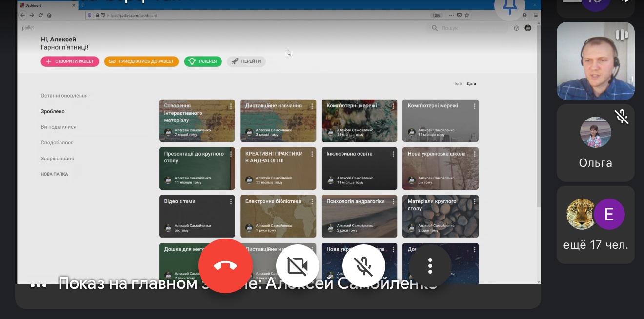
Task: Bookmark the page with the star icon
Action: (466, 15)
